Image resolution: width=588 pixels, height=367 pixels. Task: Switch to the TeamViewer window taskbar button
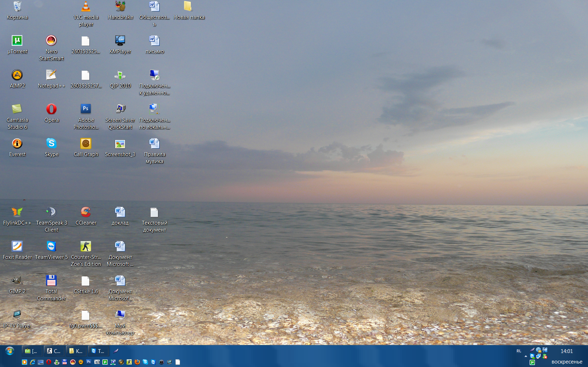pos(98,351)
